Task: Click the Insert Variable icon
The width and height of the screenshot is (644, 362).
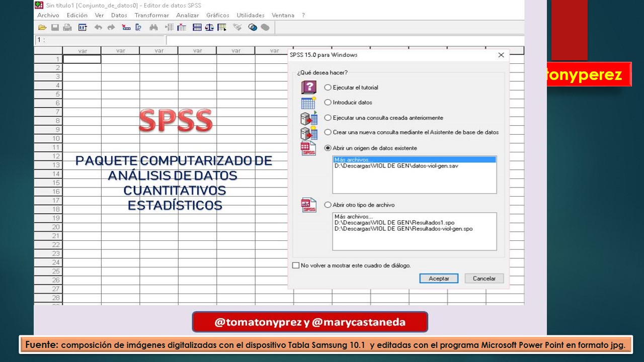Action: click(x=182, y=28)
